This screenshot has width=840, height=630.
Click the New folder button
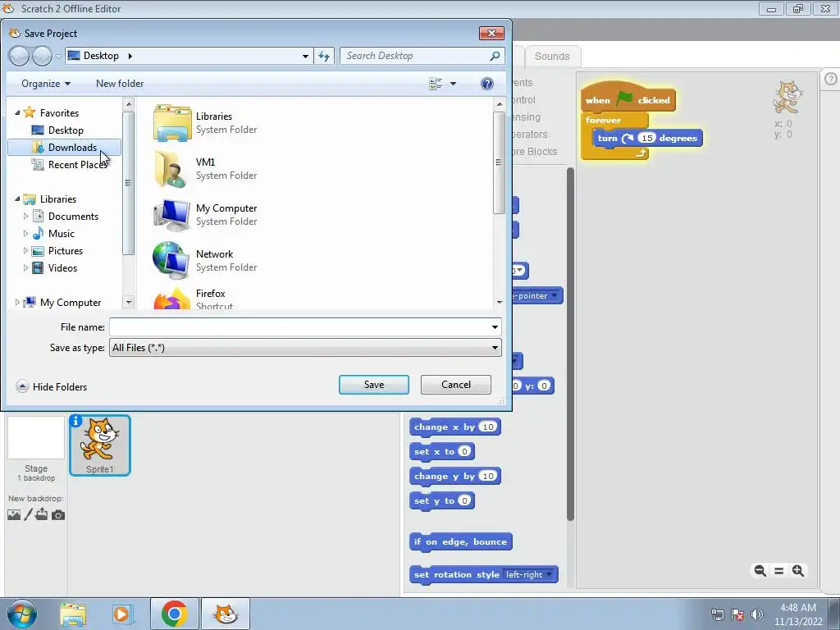click(x=120, y=84)
